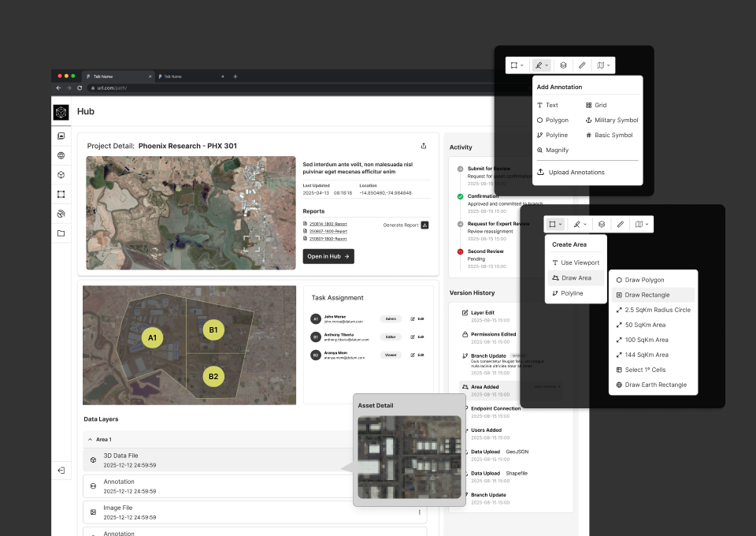Click the project satellite map thumbnail
The image size is (756, 536).
(x=191, y=213)
